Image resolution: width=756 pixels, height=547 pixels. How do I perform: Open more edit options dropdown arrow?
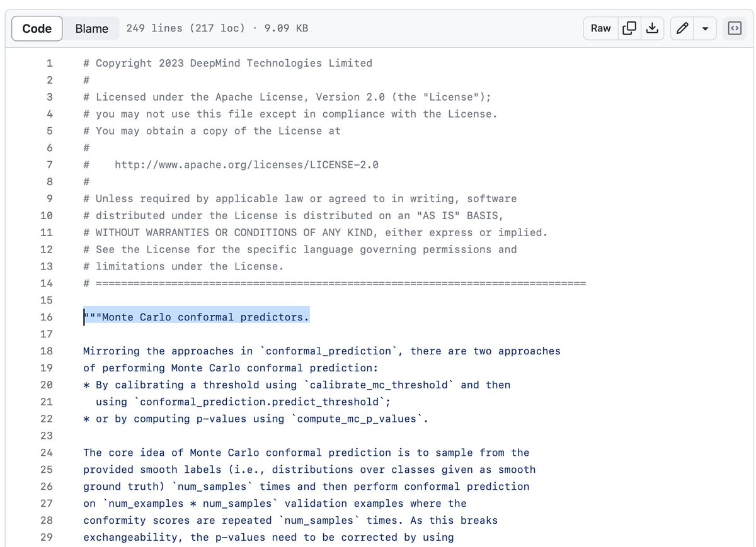tap(705, 28)
